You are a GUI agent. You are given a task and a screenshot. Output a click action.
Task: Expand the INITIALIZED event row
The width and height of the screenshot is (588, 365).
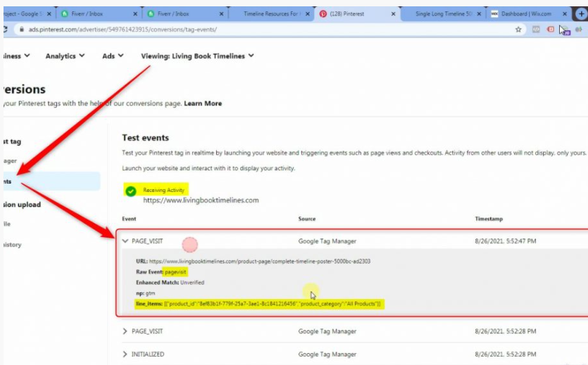click(x=125, y=354)
